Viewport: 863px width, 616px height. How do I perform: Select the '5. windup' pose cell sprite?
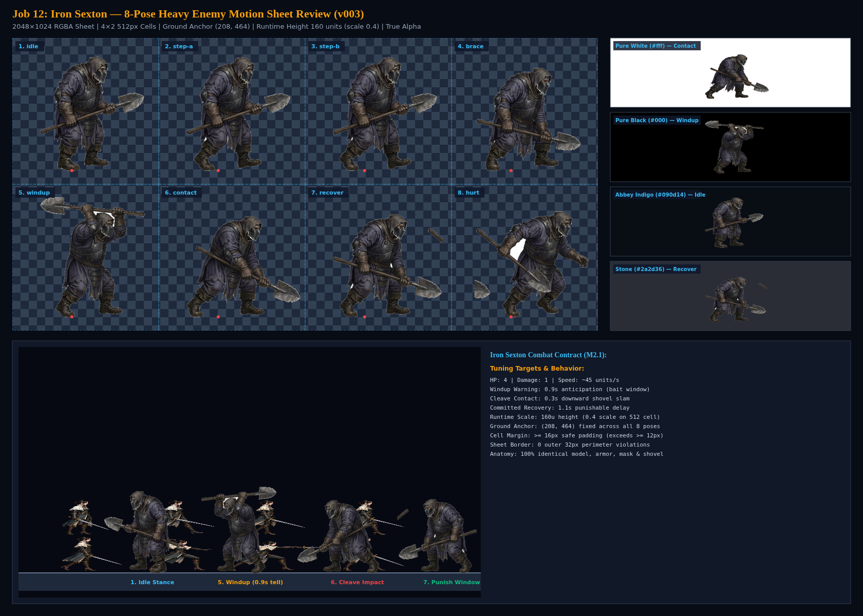point(92,257)
